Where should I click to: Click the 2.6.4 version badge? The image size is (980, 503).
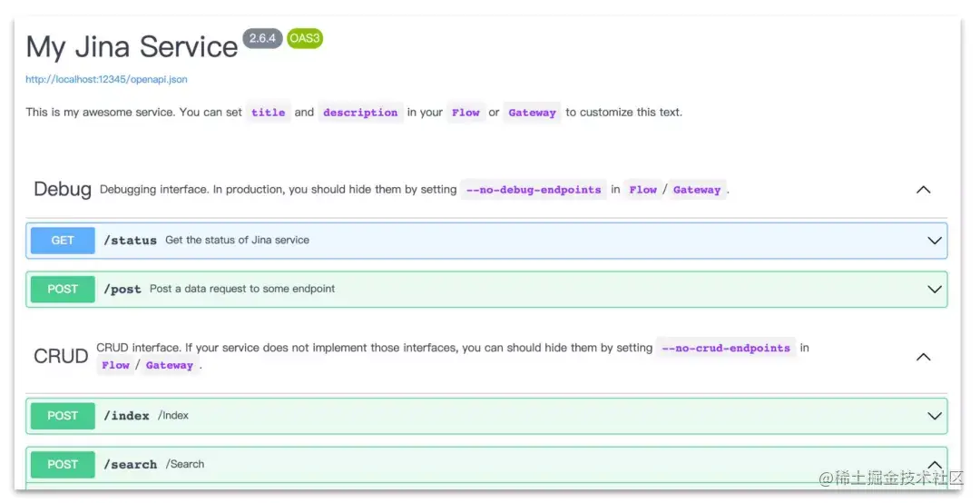point(262,38)
